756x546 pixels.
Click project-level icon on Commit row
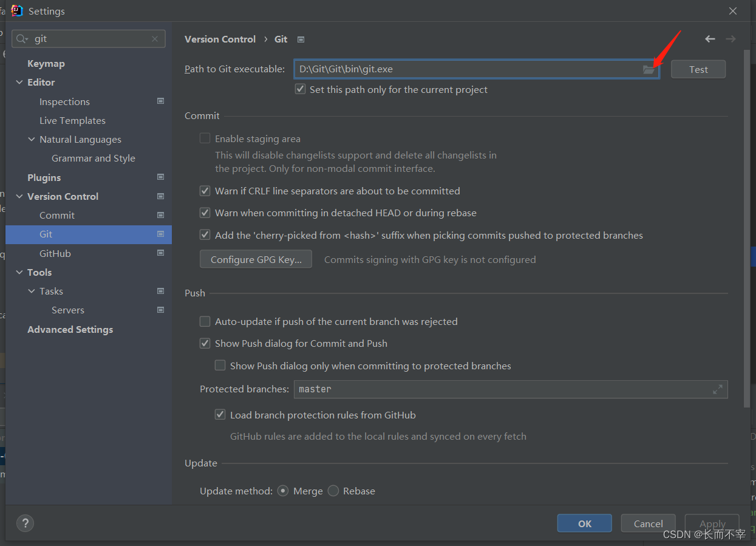coord(160,215)
